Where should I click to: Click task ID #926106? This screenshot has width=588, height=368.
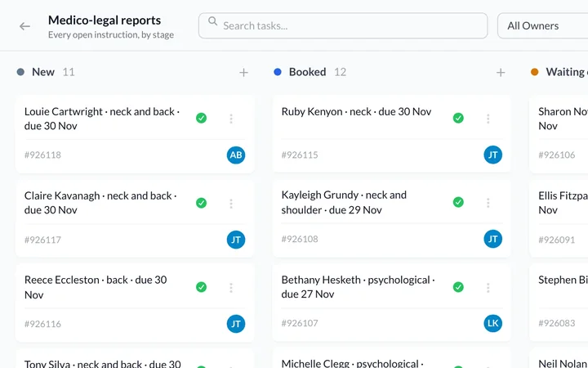[556, 155]
